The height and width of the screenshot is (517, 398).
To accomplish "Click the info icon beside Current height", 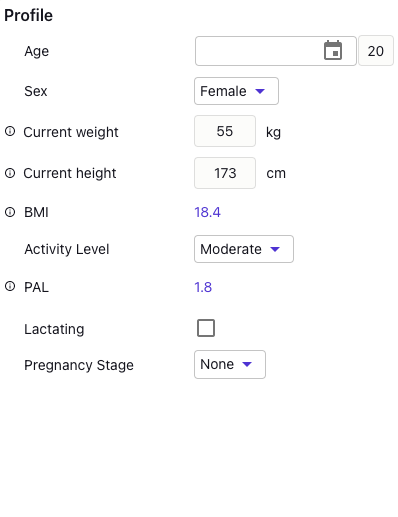I will click(x=10, y=173).
